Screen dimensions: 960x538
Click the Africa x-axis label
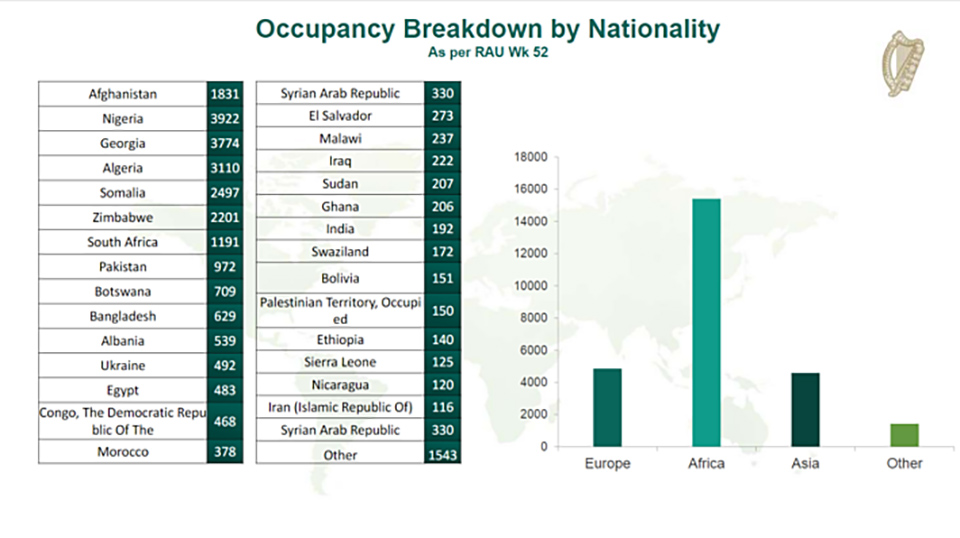click(x=706, y=464)
